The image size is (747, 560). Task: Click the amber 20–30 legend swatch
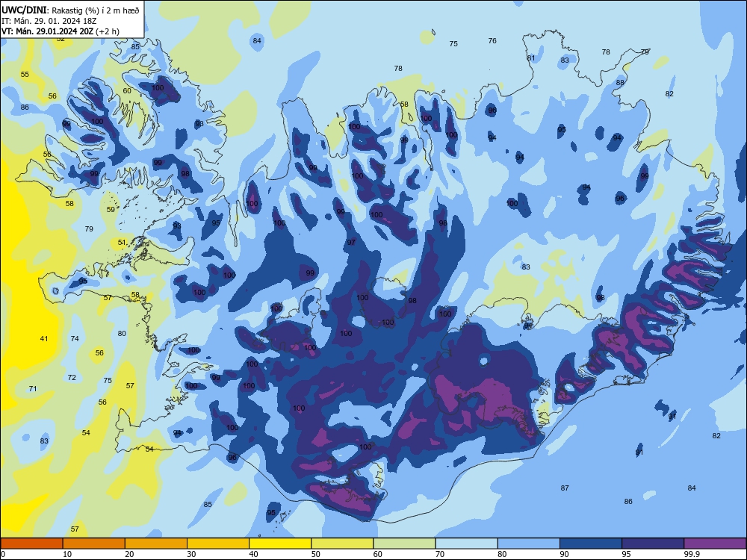(156, 544)
